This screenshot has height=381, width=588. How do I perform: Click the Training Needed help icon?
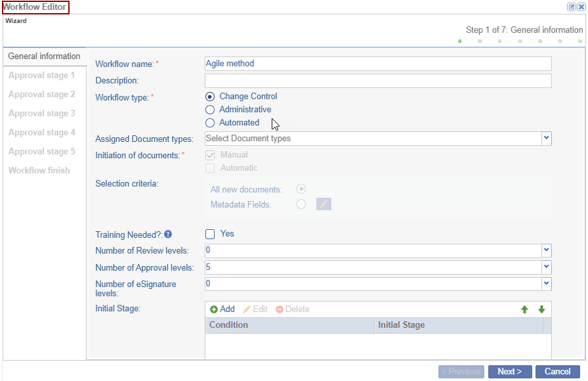point(168,234)
